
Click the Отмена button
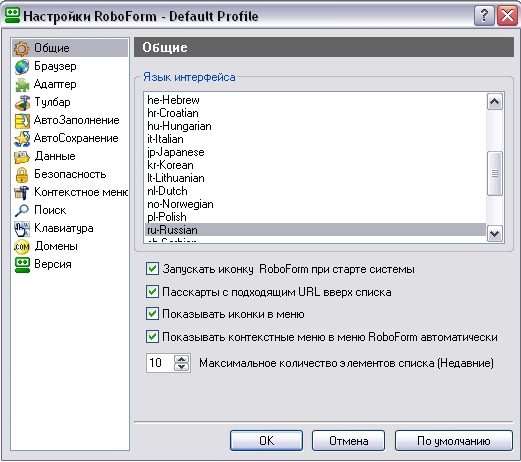coord(348,441)
